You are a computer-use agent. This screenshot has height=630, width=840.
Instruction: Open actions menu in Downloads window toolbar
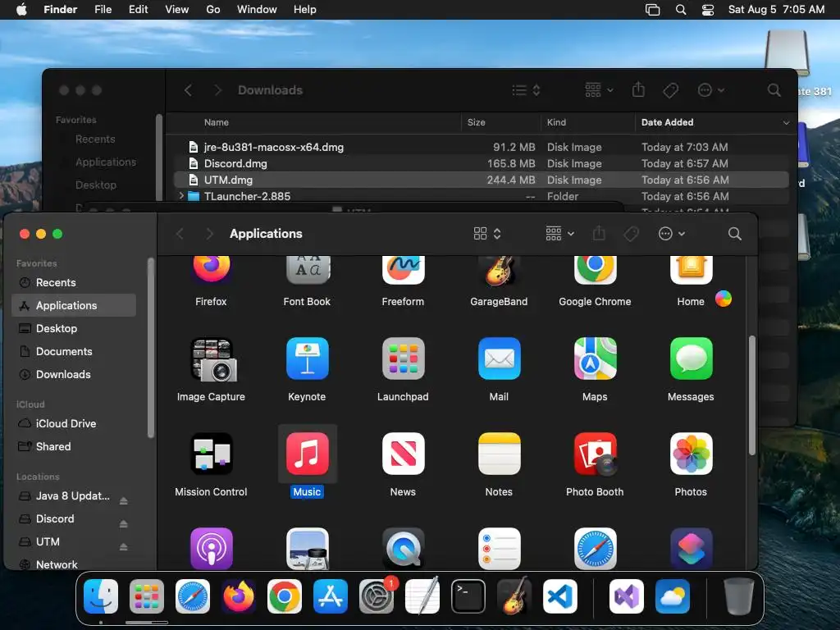pos(711,90)
